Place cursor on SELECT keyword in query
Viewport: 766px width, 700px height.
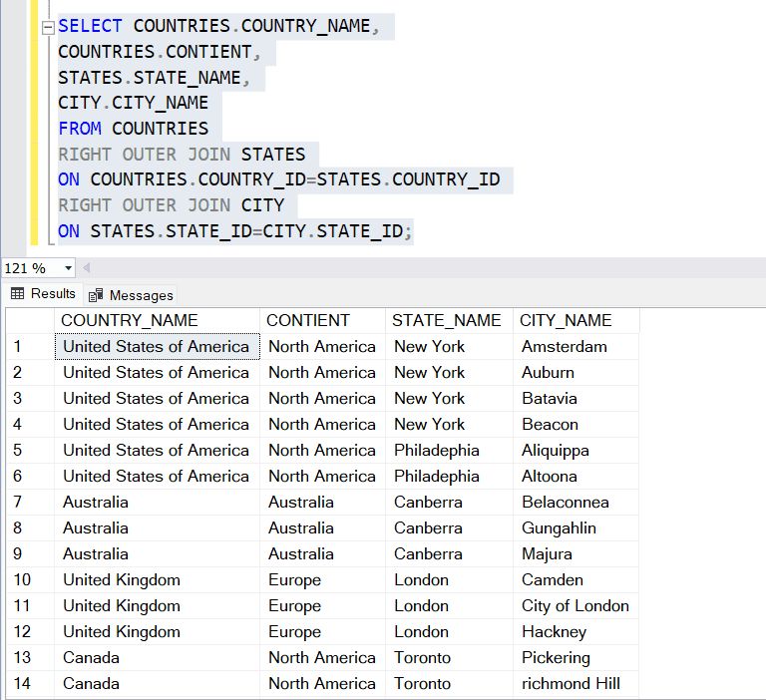90,26
